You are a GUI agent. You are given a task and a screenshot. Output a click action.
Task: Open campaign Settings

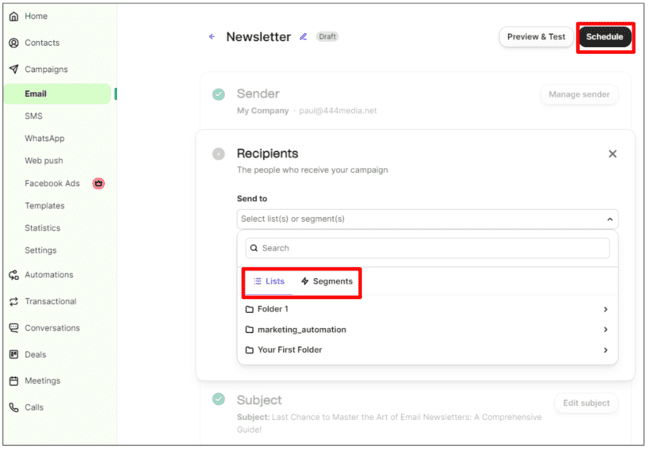point(40,250)
